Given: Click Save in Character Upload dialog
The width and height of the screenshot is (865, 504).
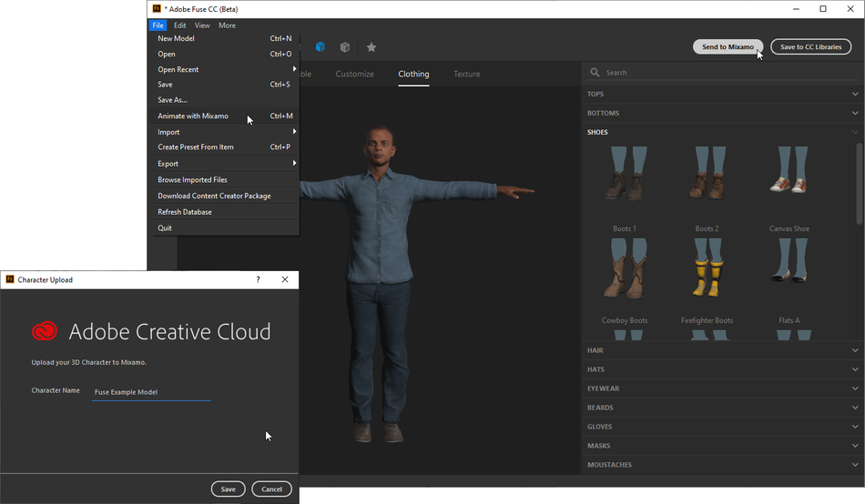Looking at the screenshot, I should click(x=228, y=489).
